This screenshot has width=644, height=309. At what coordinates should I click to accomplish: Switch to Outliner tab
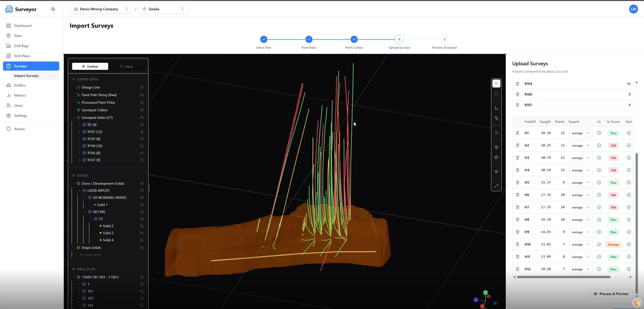[x=90, y=66]
